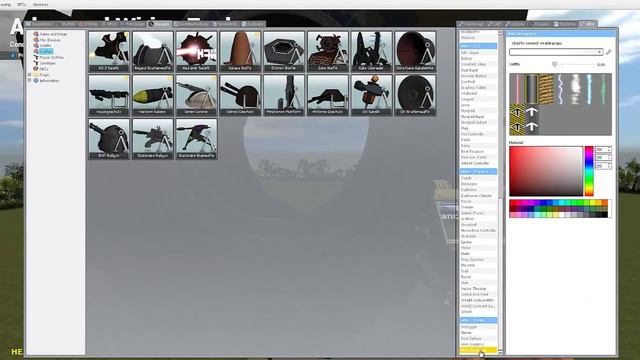Image resolution: width=640 pixels, height=360 pixels.
Task: Spawn the Ori Satellit entity
Action: (371, 95)
